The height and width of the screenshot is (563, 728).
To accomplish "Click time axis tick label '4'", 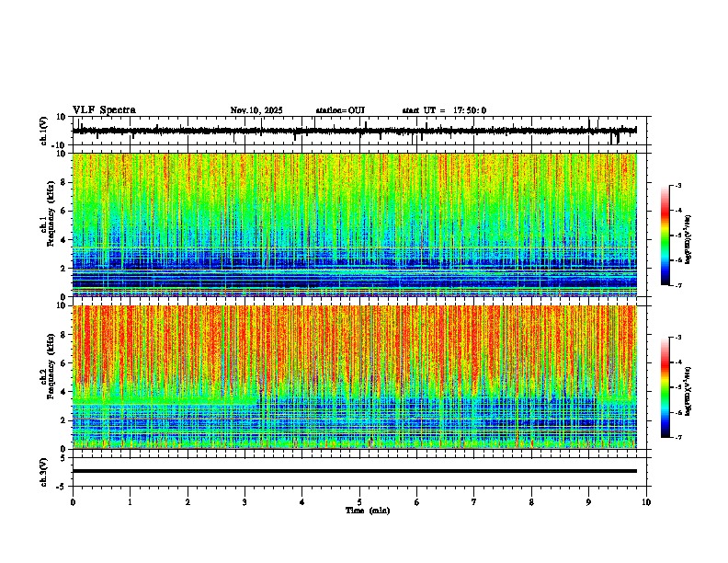I will [x=302, y=502].
